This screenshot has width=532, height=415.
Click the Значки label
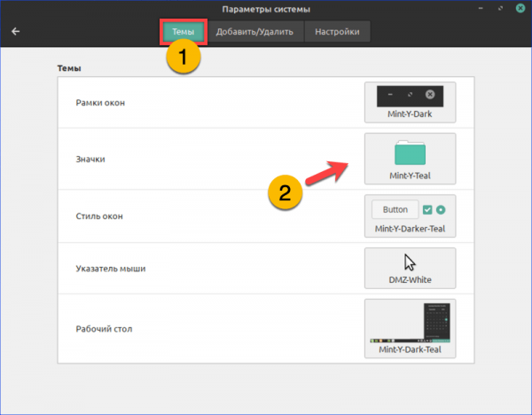[90, 159]
